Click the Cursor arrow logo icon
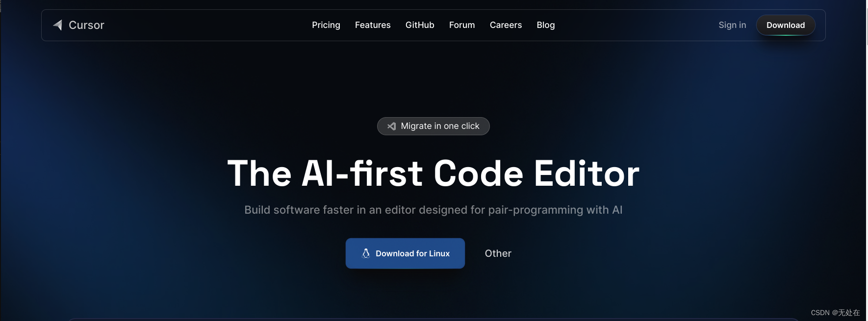The height and width of the screenshot is (321, 868). 58,25
